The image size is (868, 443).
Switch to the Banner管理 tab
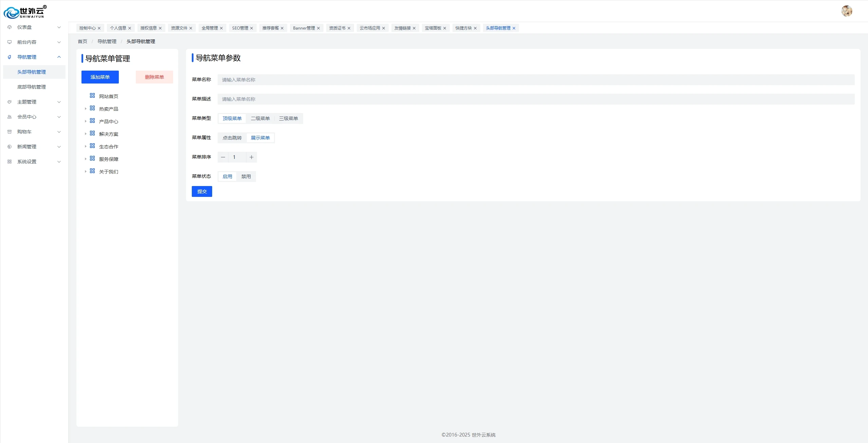coord(303,28)
